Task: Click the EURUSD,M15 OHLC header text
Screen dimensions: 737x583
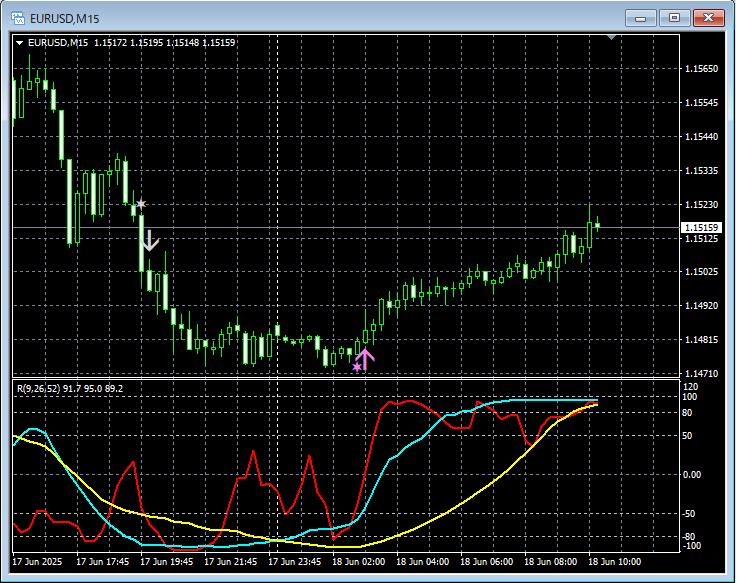Action: (132, 43)
